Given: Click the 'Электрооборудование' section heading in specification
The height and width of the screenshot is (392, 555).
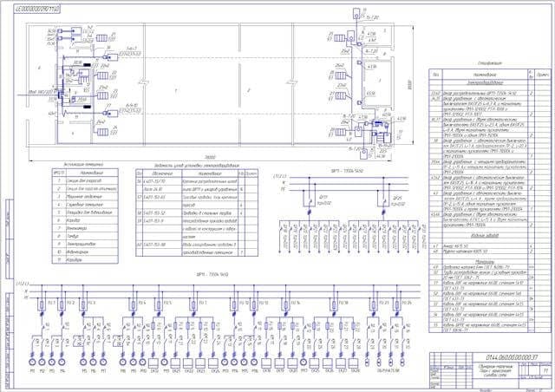Looking at the screenshot, I should [x=484, y=82].
